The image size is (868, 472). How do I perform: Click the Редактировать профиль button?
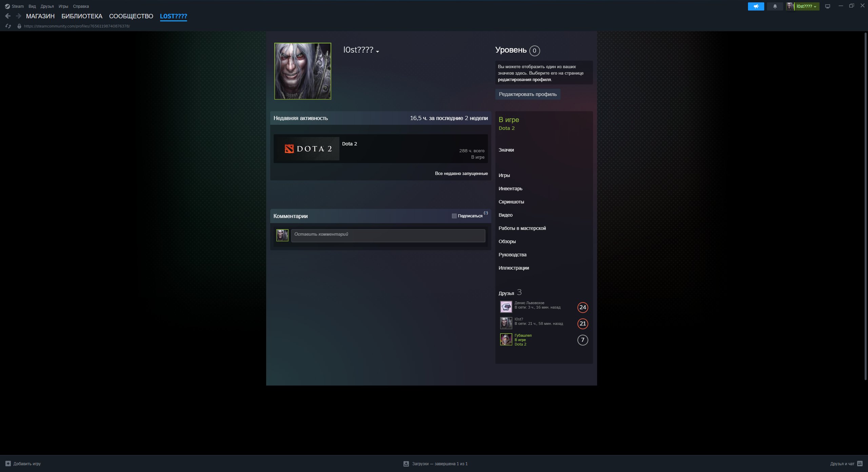pos(528,94)
